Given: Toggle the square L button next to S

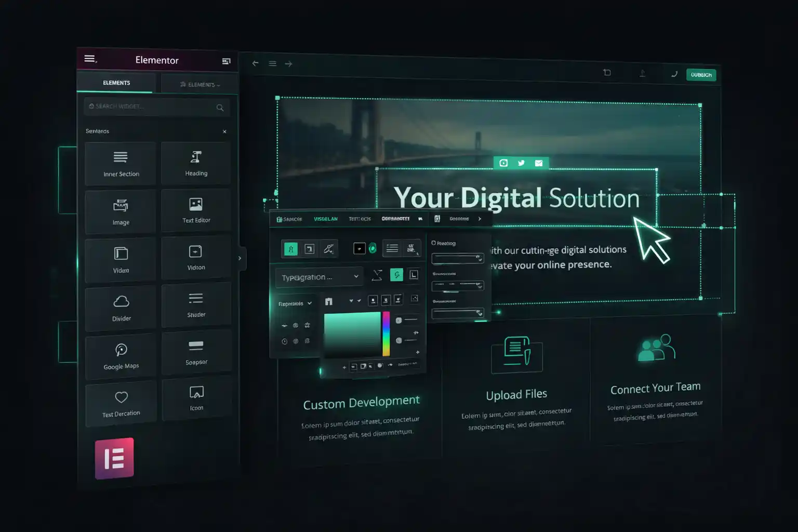Looking at the screenshot, I should point(414,275).
